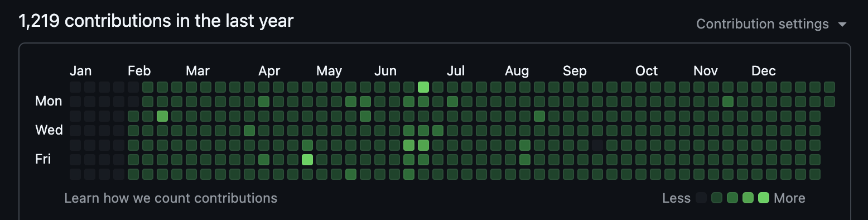Click the Wed row label
Image resolution: width=868 pixels, height=220 pixels.
[x=49, y=130]
